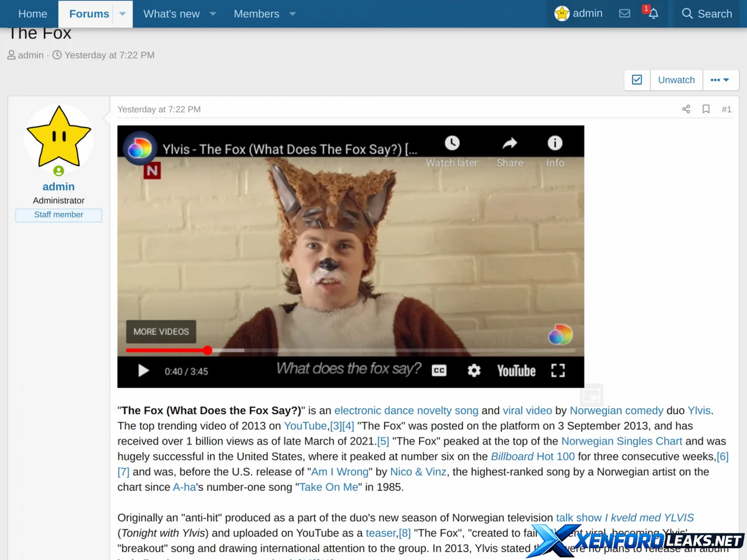Click the Watch later clock icon

pos(452,144)
